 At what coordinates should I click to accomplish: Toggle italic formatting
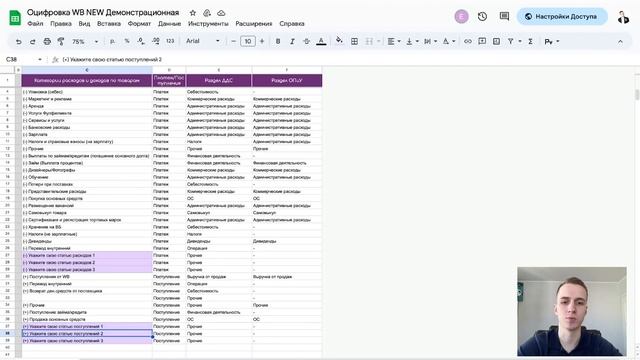click(292, 41)
